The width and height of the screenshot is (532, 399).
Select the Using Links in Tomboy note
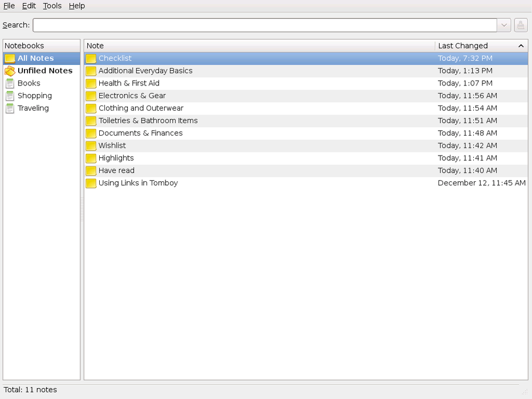coord(138,183)
